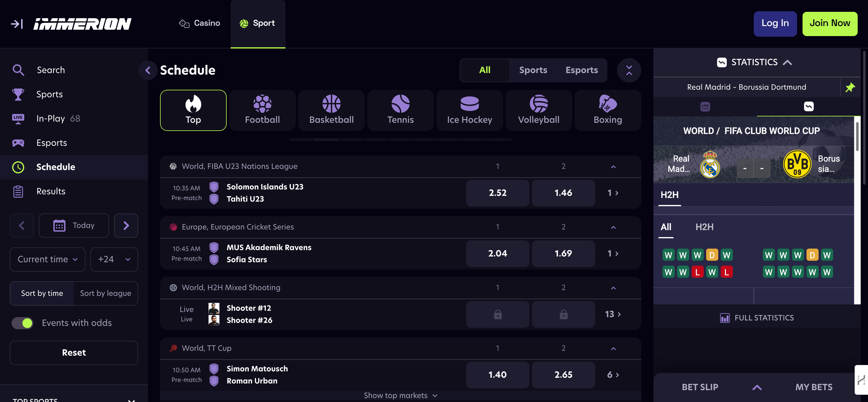Open the MY BETS tab
The height and width of the screenshot is (402, 868).
[x=814, y=387]
